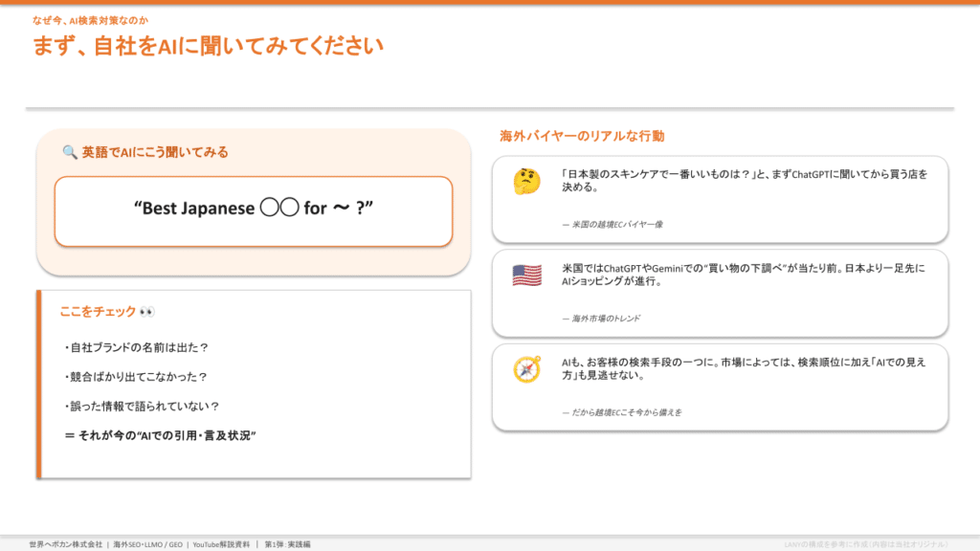Click footer text 海外SEO・LLMO / GEO
Viewport: 980px width, 551px height.
point(147,544)
